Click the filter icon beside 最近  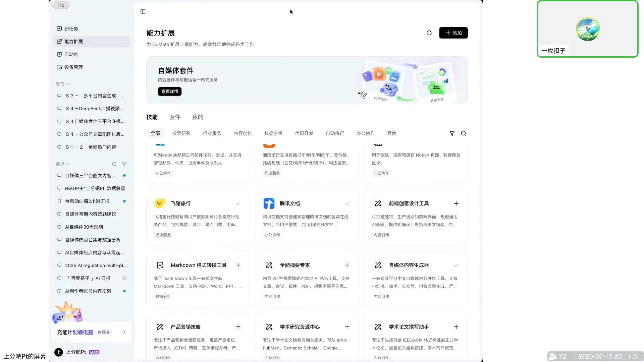coord(124,164)
